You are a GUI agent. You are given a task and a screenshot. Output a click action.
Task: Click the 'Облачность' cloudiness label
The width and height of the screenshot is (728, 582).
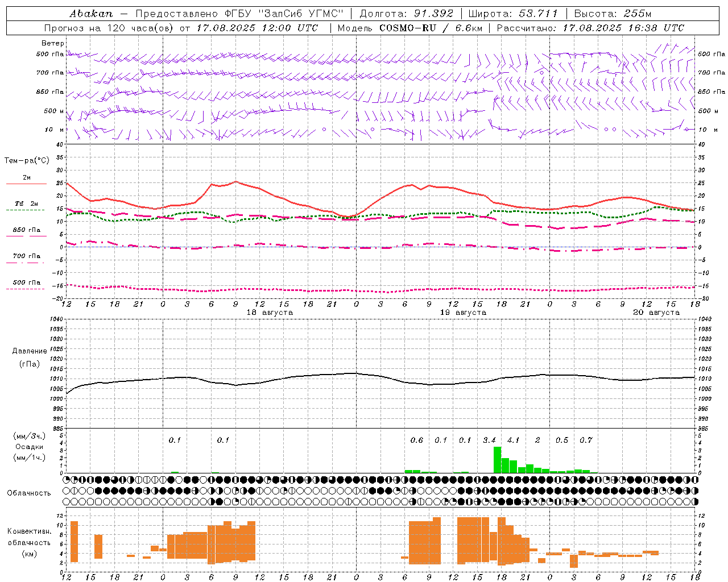29,493
